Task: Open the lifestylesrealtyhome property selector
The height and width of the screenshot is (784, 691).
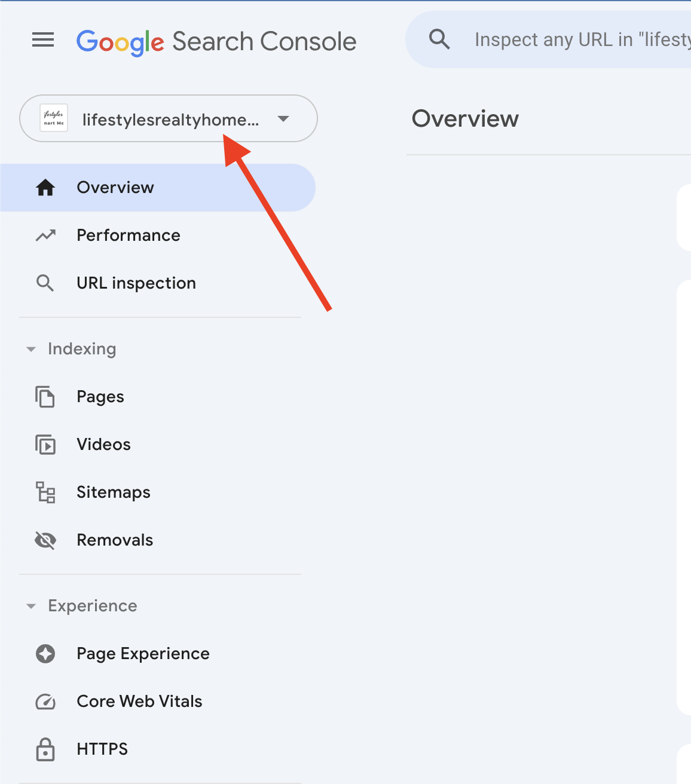Action: (x=169, y=118)
